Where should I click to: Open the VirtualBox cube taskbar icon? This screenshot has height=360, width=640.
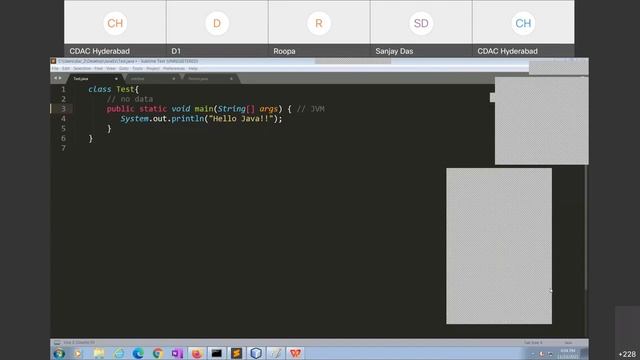pos(256,353)
